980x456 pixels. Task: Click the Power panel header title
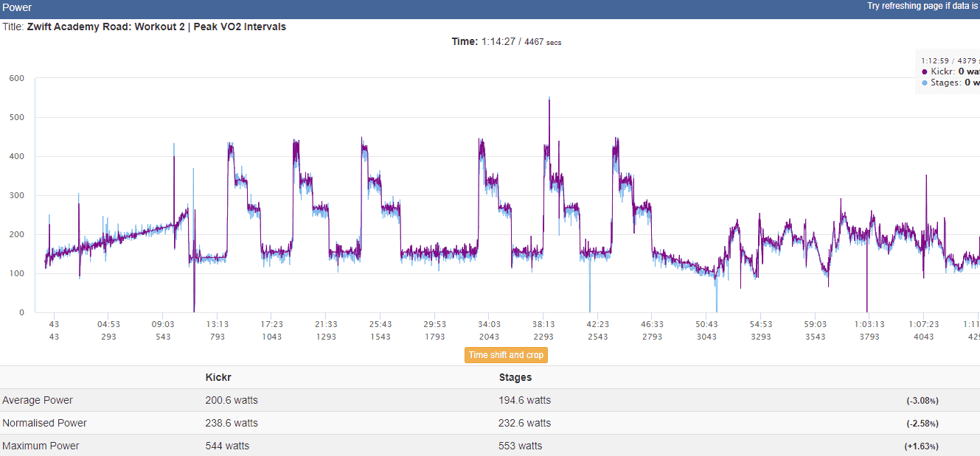(18, 8)
